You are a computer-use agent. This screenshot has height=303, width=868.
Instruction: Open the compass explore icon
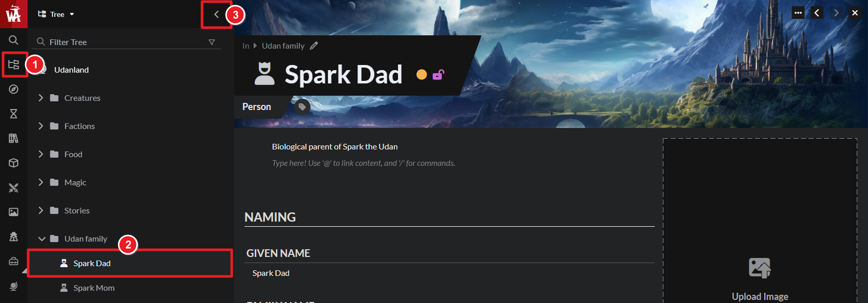(14, 89)
